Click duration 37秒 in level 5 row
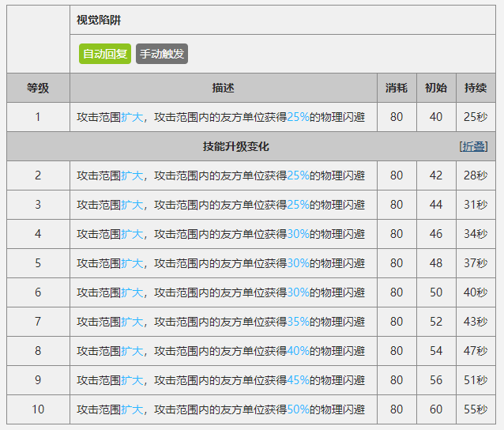 pos(476,263)
